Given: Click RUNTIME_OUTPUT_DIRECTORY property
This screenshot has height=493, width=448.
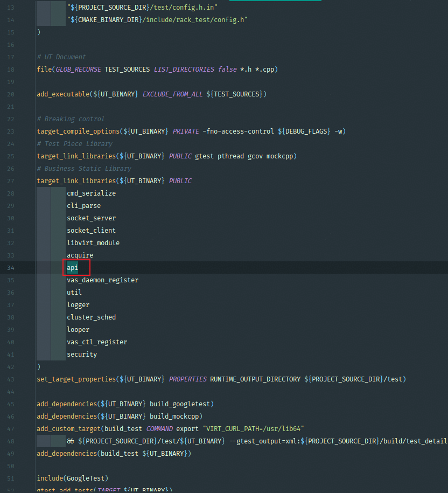Looking at the screenshot, I should point(255,379).
